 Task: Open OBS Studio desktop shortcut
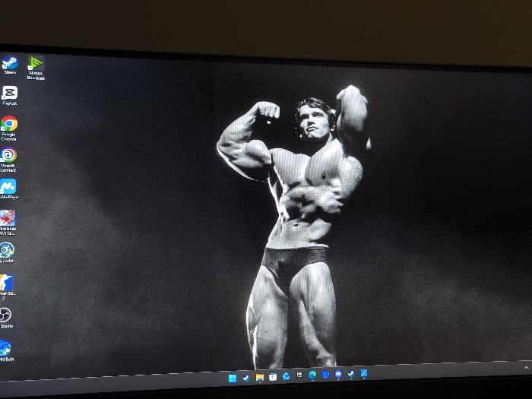[6, 318]
